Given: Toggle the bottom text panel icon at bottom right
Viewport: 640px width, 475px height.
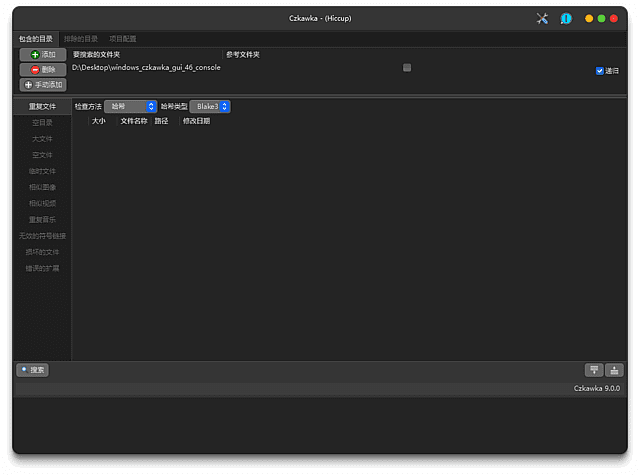Looking at the screenshot, I should 614,370.
